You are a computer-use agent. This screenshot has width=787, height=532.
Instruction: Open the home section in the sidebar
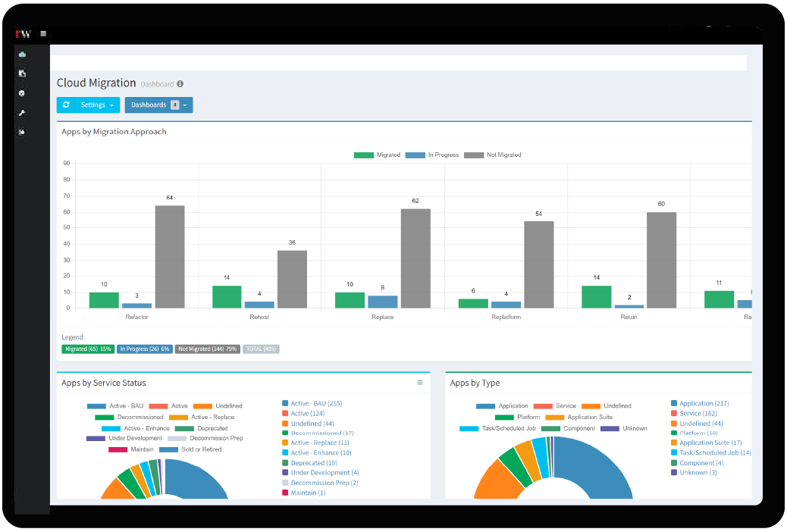point(22,55)
